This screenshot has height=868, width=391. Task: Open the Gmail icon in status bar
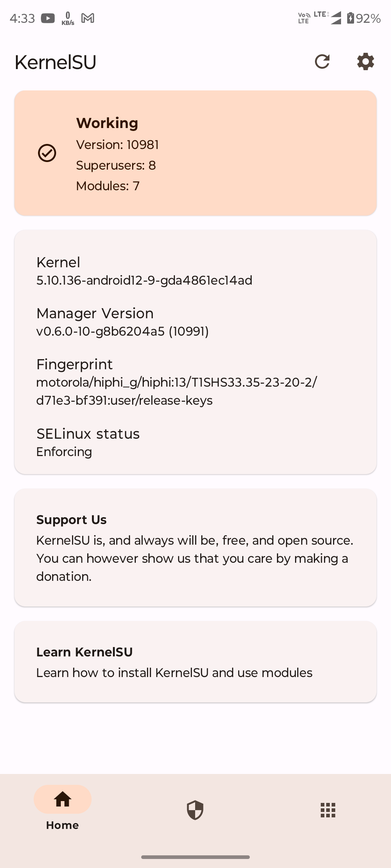click(88, 18)
